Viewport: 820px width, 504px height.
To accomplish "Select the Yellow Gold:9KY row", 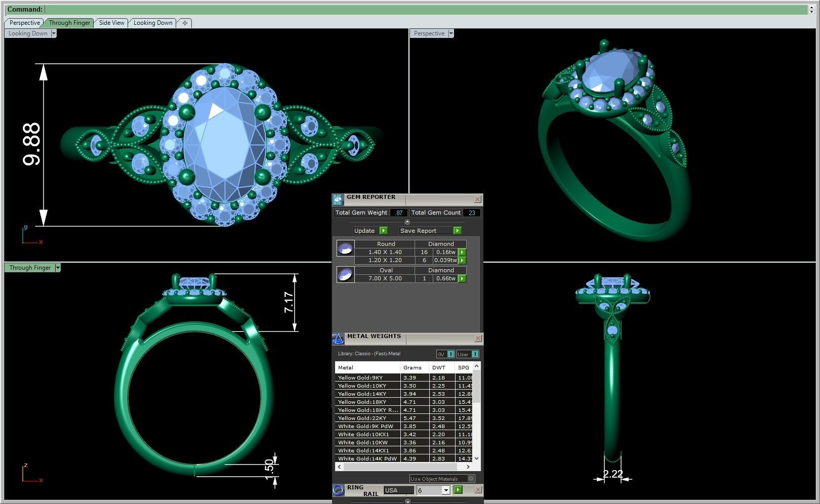I will point(404,377).
